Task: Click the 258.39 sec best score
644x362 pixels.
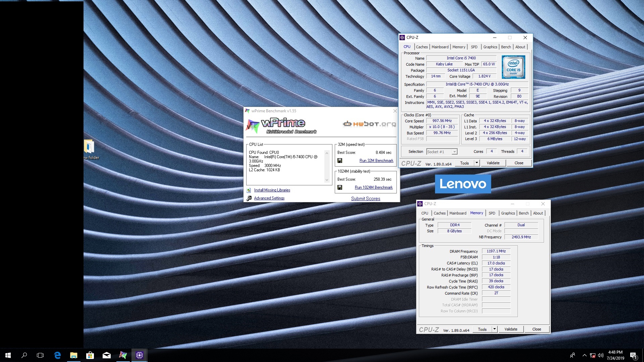Action: (x=382, y=179)
